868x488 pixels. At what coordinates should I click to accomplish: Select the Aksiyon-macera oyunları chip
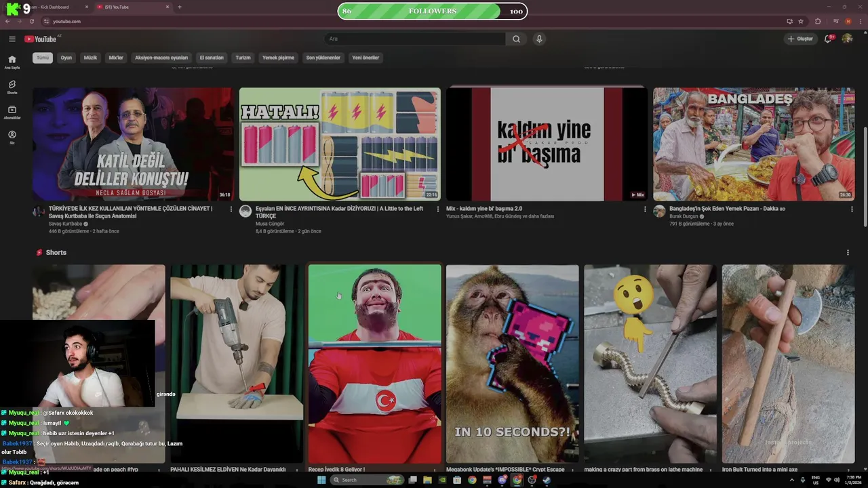(161, 58)
